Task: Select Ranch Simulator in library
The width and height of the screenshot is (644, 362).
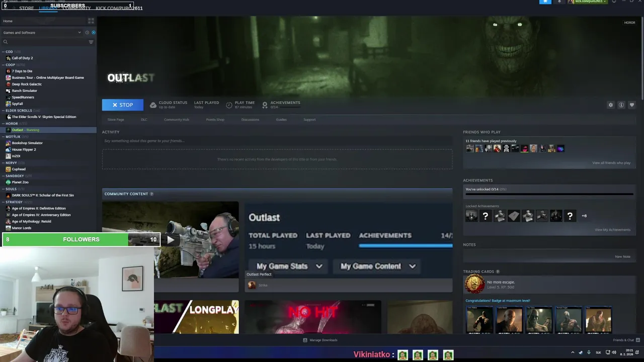Action: pos(24,91)
